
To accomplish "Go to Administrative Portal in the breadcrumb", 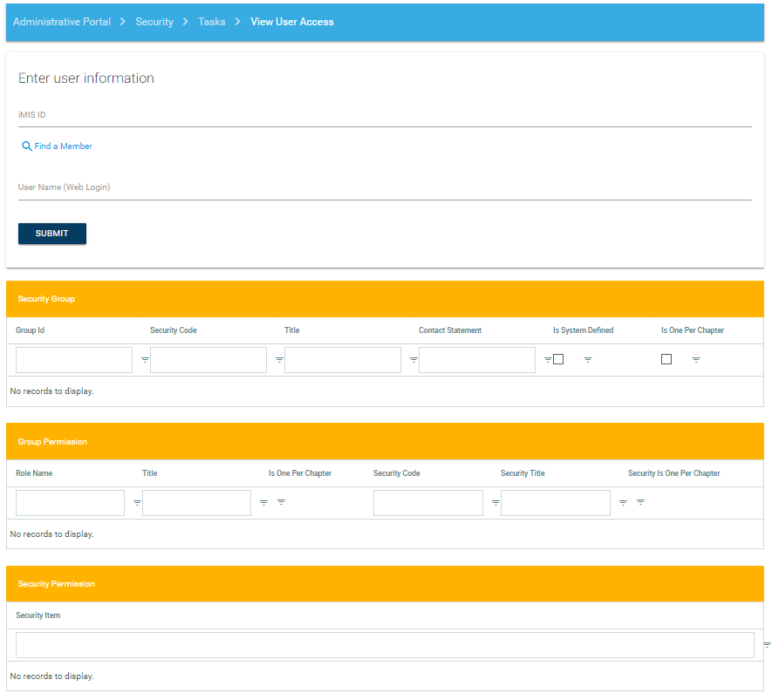I will tap(62, 22).
